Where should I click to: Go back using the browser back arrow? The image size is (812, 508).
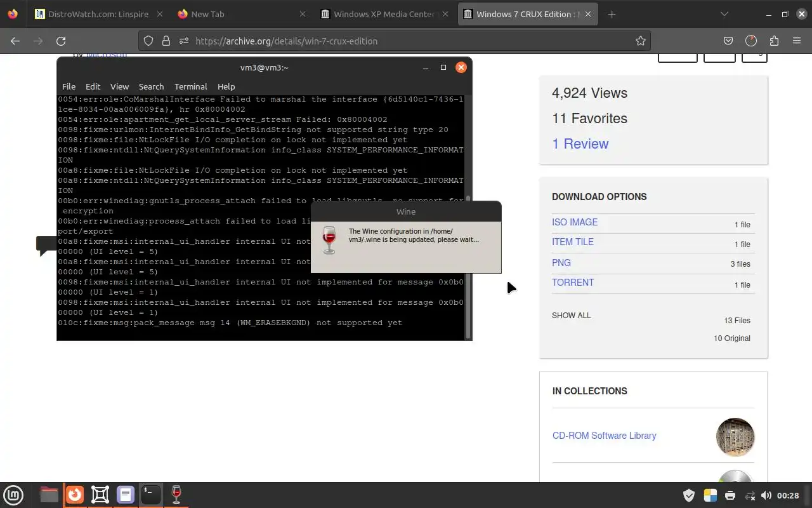coord(15,41)
